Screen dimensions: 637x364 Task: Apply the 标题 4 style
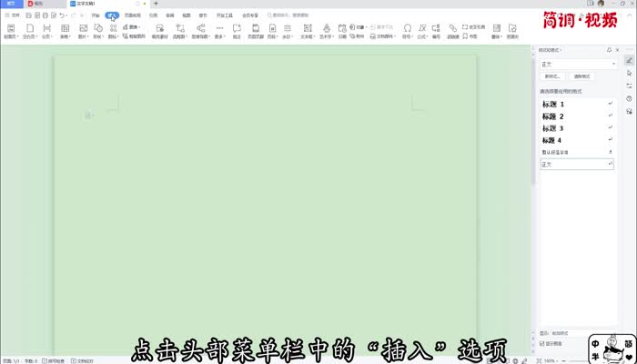(577, 140)
